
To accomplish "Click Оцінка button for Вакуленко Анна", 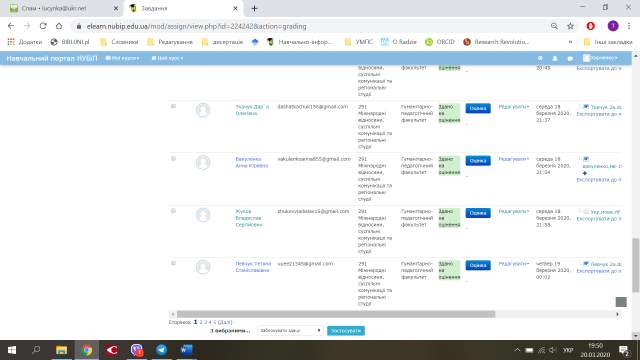I will tap(478, 161).
